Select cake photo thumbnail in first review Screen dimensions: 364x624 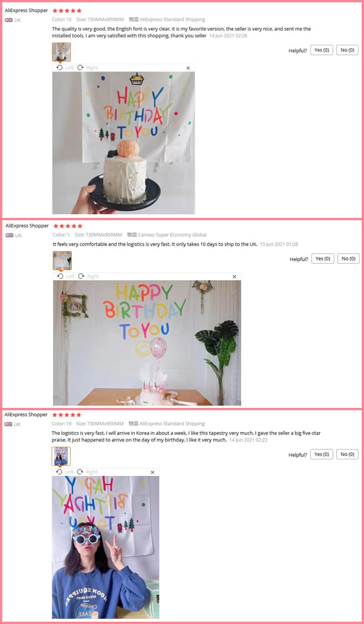(x=61, y=52)
